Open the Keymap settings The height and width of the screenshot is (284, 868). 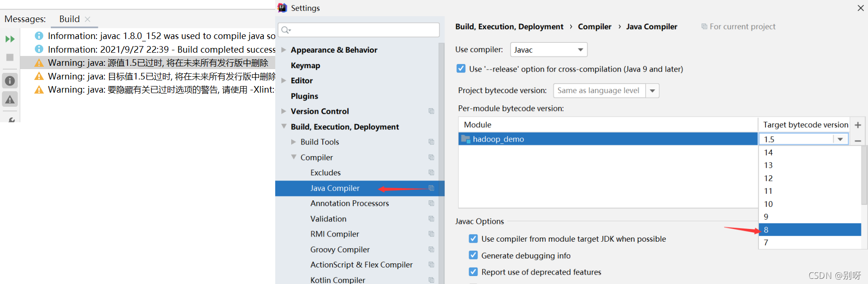305,65
